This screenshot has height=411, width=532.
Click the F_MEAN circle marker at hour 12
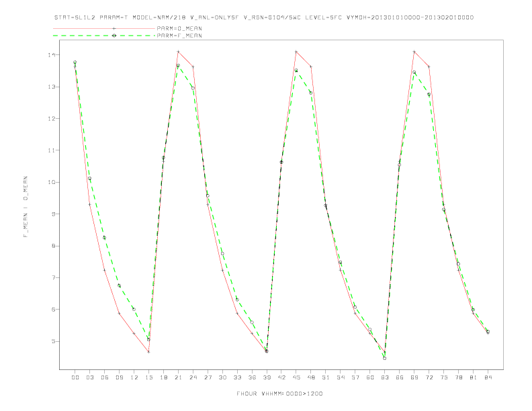pos(134,310)
